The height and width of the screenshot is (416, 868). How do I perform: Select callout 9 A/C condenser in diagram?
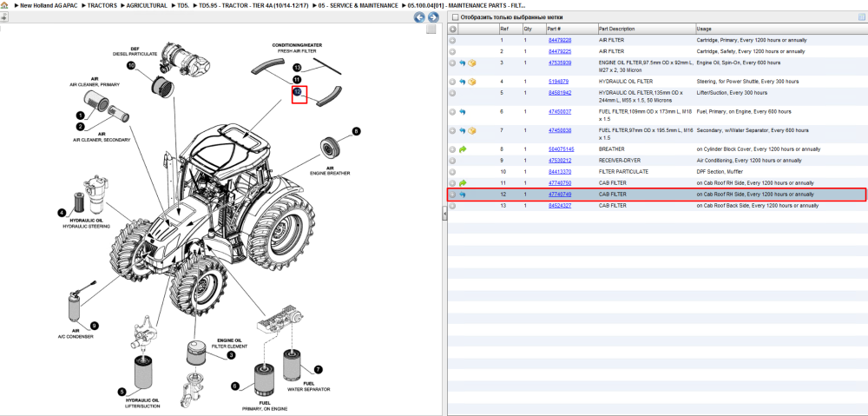coord(94,325)
